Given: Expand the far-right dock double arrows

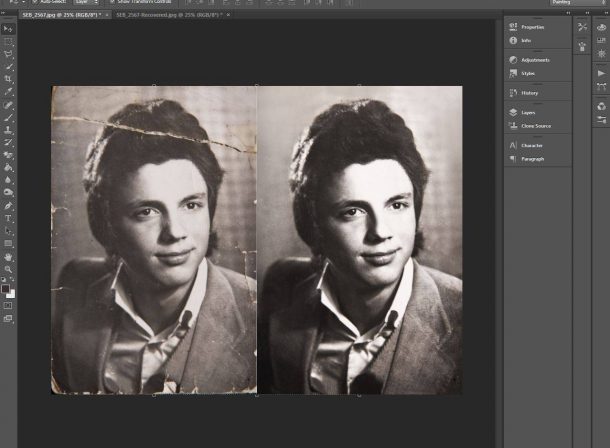Looking at the screenshot, I should click(x=606, y=13).
